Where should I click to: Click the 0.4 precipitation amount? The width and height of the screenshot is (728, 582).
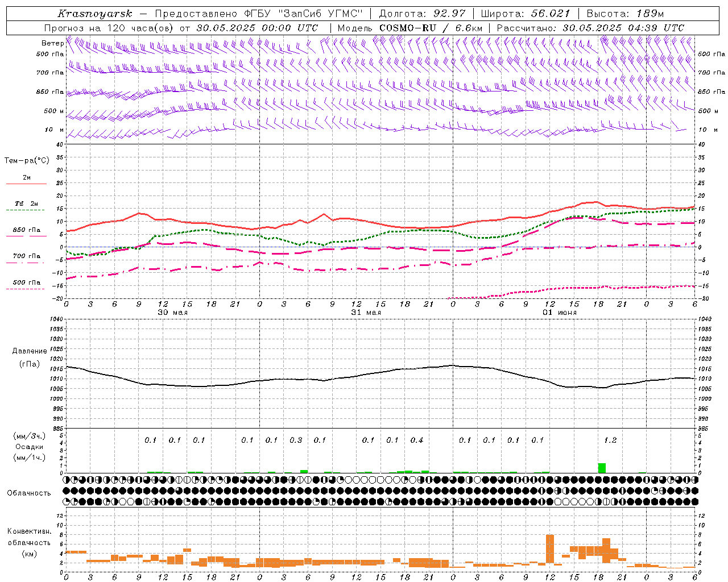417,440
